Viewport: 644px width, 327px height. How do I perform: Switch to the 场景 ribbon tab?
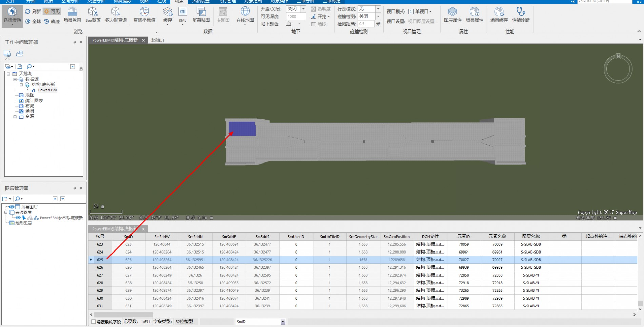coord(179,2)
